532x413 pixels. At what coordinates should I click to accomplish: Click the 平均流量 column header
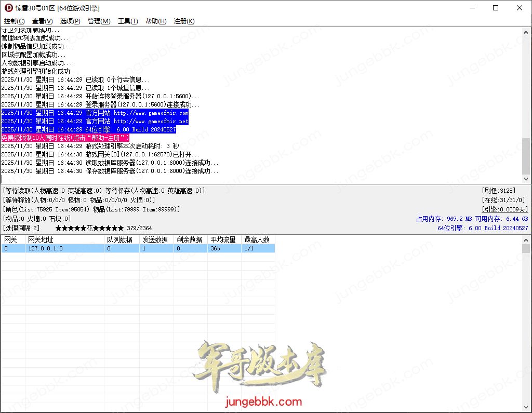pyautogui.click(x=224, y=240)
